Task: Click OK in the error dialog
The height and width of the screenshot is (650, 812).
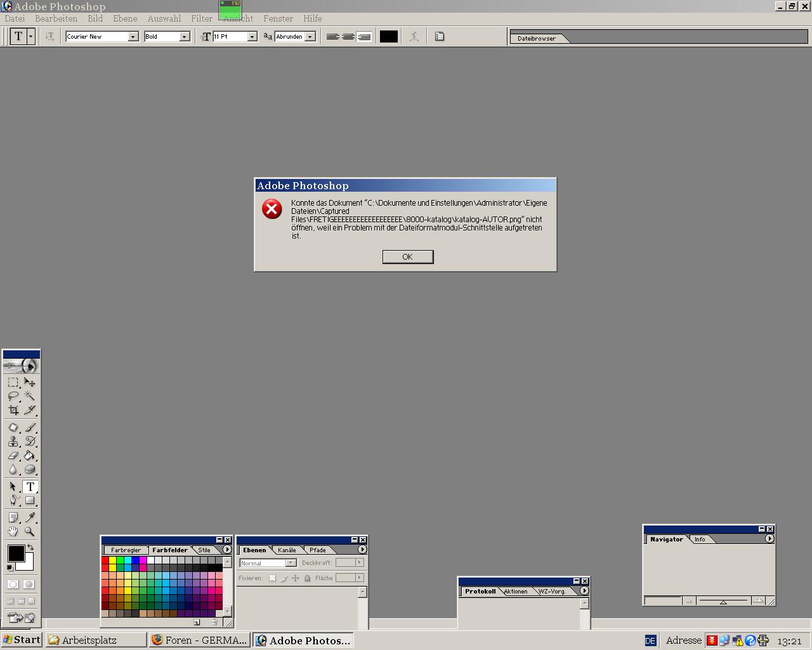Action: click(x=408, y=257)
